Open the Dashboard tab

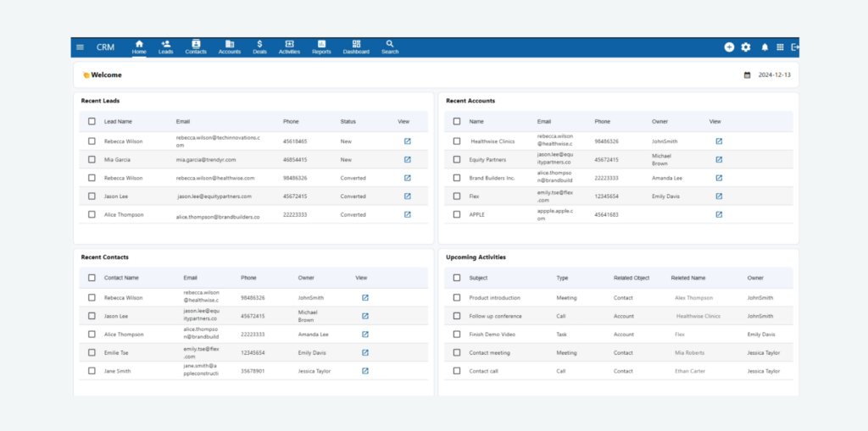(x=356, y=47)
